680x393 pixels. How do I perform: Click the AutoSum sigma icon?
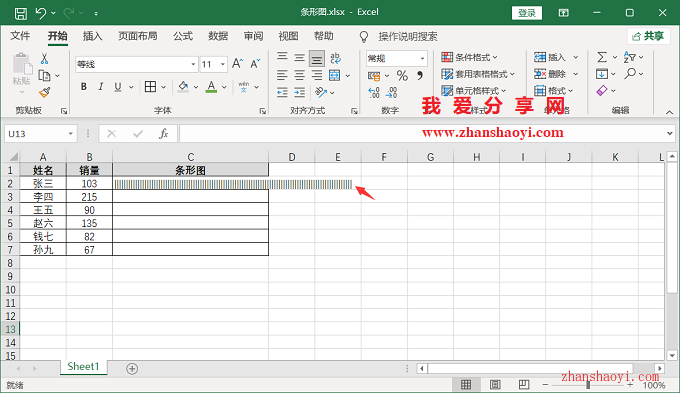pos(602,57)
